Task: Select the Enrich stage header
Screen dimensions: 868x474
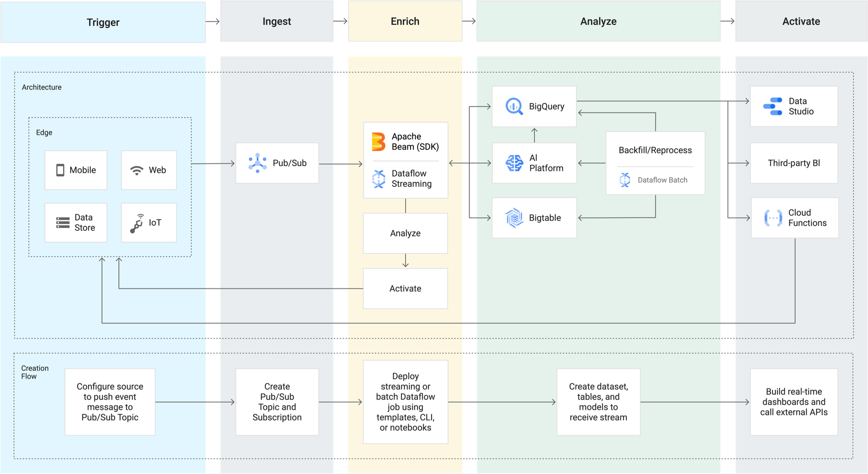Action: click(x=405, y=21)
